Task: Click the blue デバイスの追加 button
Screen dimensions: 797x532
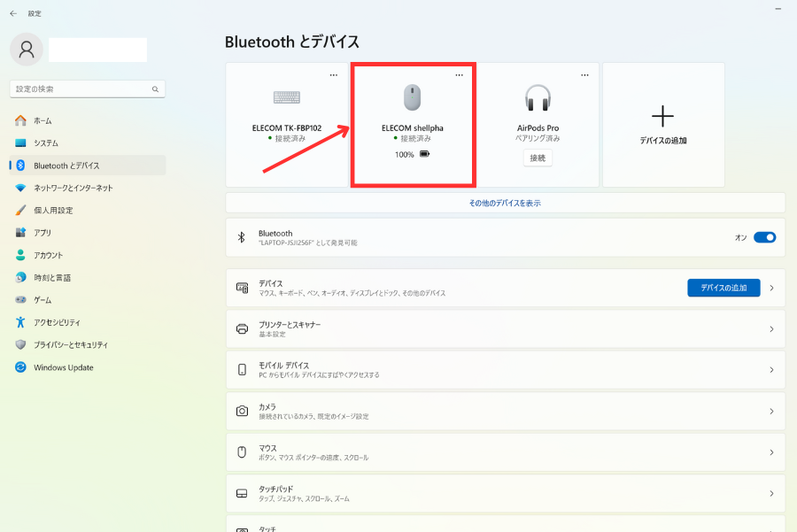Action: point(723,288)
